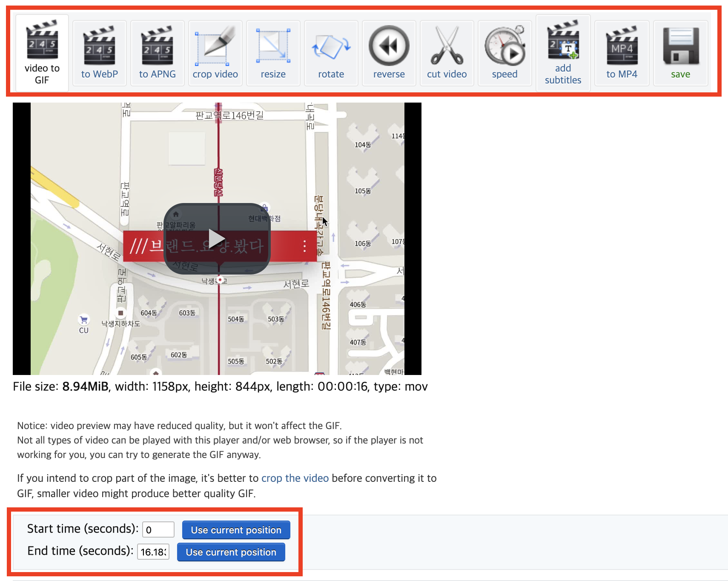Follow the 'crop the video' link
This screenshot has width=728, height=581.
point(295,478)
